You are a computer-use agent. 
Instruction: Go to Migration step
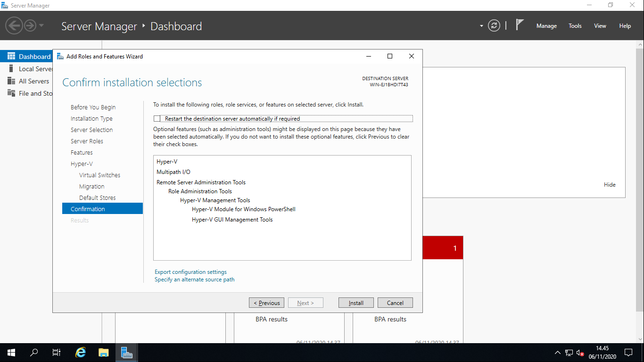(91, 187)
